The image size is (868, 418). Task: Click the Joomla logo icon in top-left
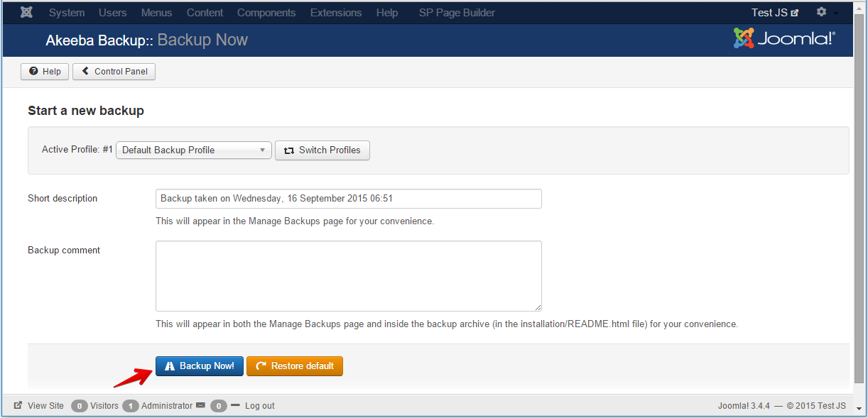pos(26,13)
